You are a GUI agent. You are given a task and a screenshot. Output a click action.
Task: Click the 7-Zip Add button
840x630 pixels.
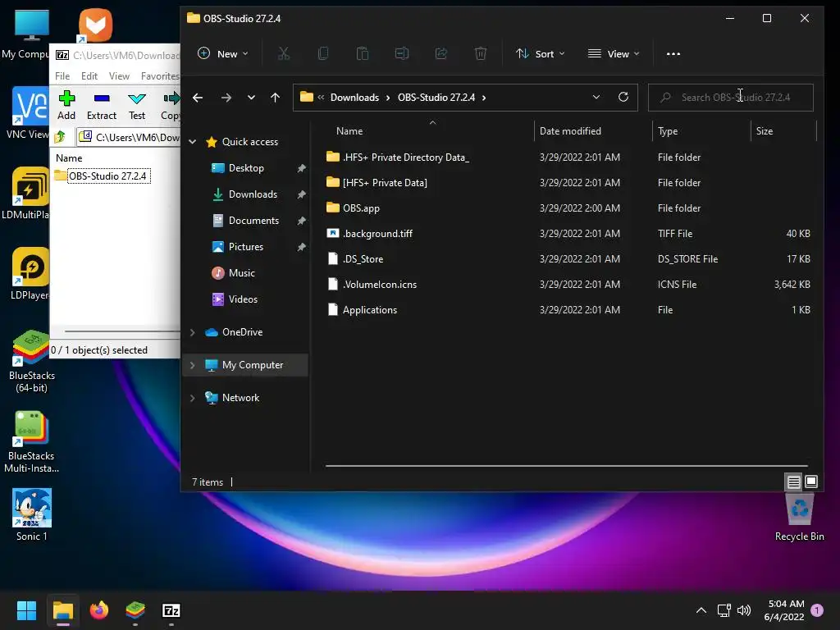coord(66,106)
